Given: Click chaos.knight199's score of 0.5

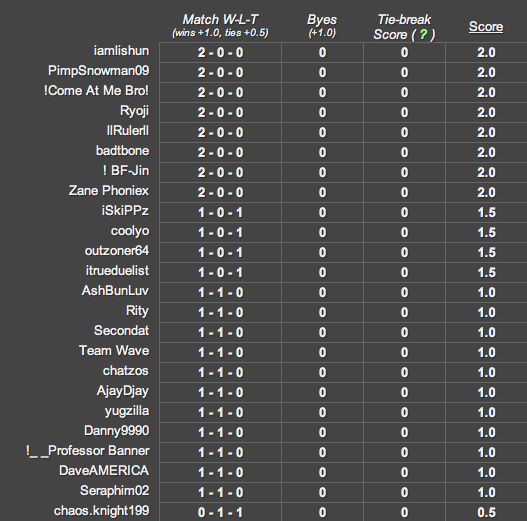Looking at the screenshot, I should click(486, 513).
